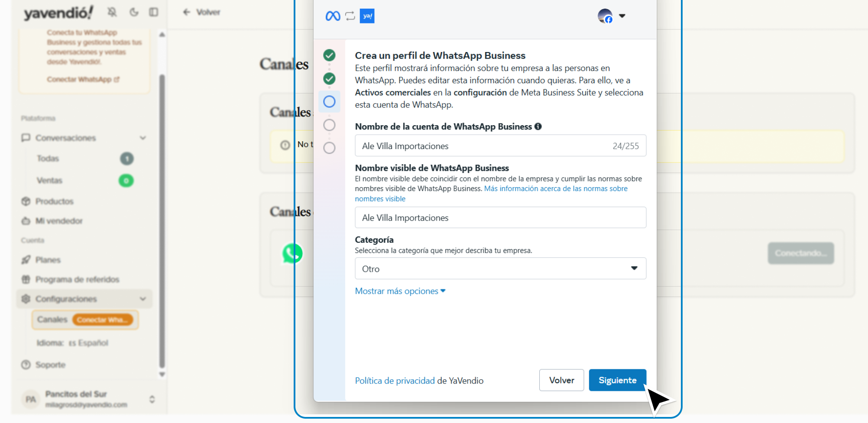Viewport: 868px width, 423px height.
Task: Expand Mostrar más opciones
Action: tap(400, 291)
